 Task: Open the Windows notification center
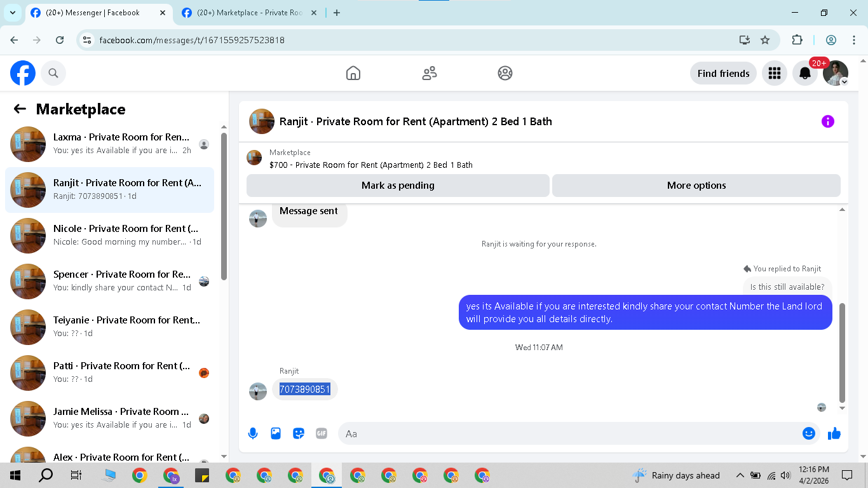tap(846, 475)
